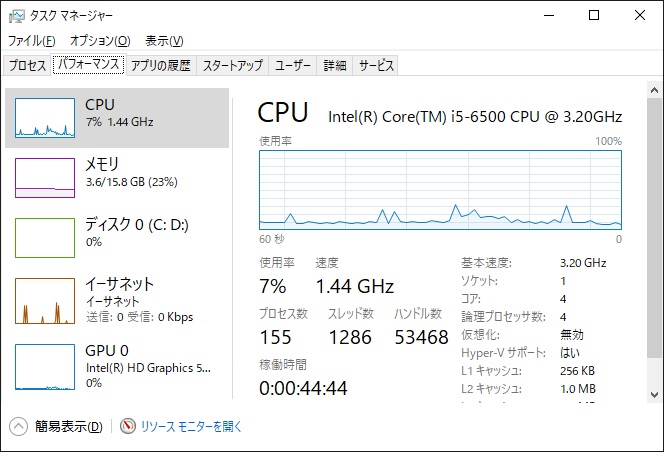
Task: Select the CPU mini graph thumbnail
Action: [x=45, y=117]
